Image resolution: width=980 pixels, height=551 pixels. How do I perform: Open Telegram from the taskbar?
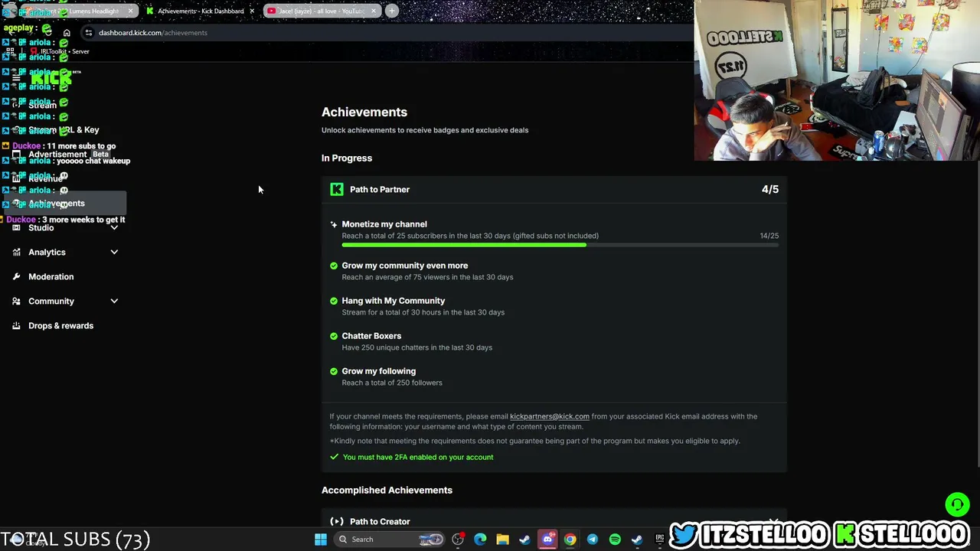click(593, 540)
